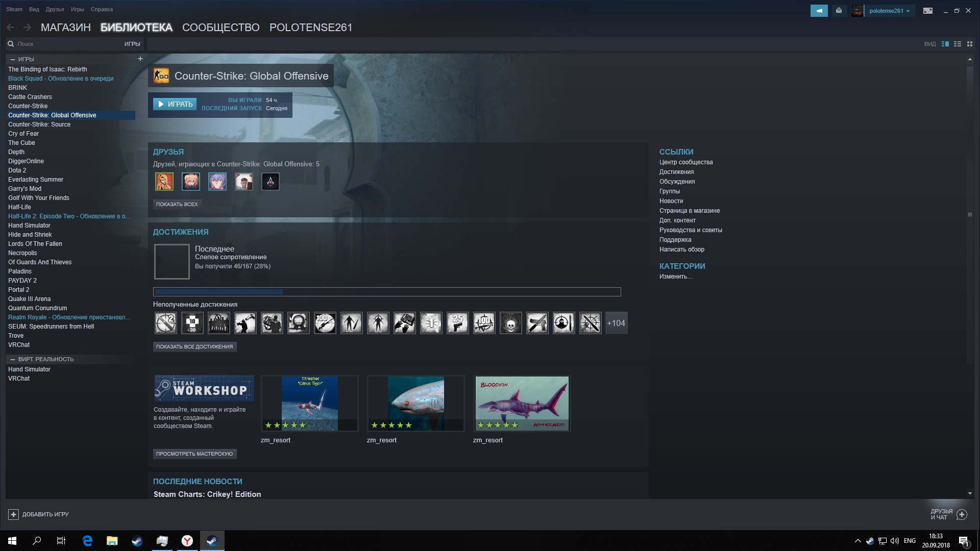Open Steam Charts: Crikey! Edition news
980x551 pixels.
[207, 494]
